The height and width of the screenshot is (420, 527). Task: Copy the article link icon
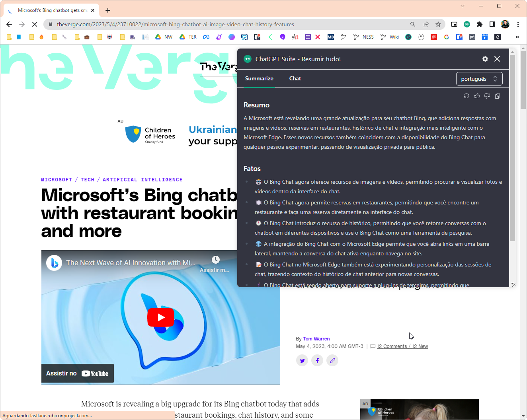332,361
